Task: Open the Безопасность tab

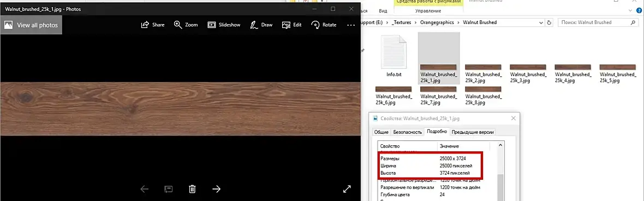Action: 408,132
